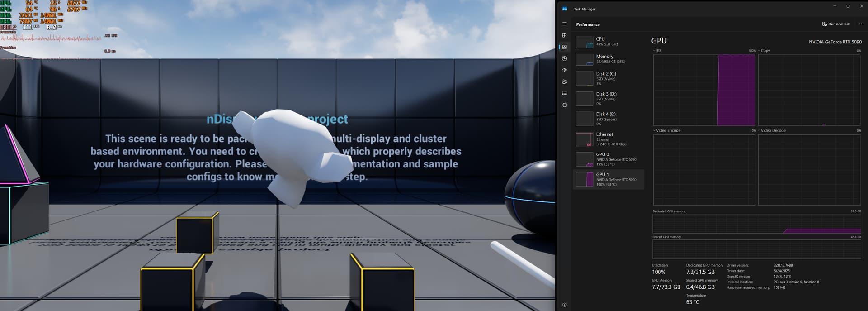Open the Video Decode engine dropdown
This screenshot has width=868, height=311.
pyautogui.click(x=771, y=130)
